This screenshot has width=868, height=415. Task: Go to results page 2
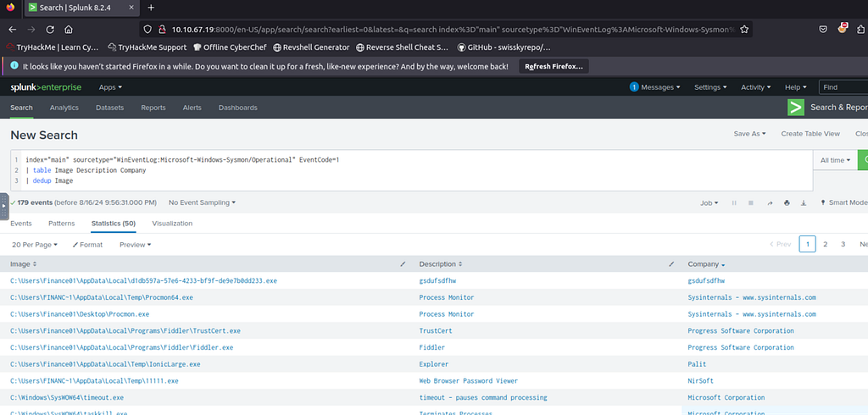click(825, 244)
